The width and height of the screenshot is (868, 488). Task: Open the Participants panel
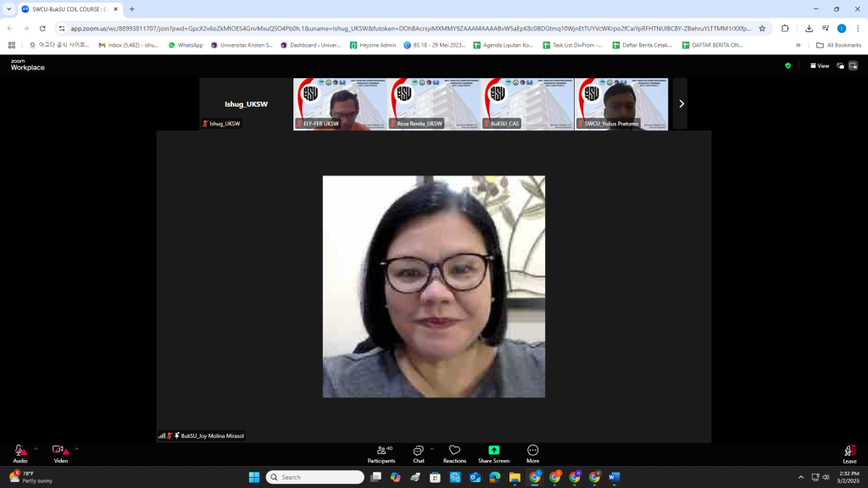click(x=381, y=453)
